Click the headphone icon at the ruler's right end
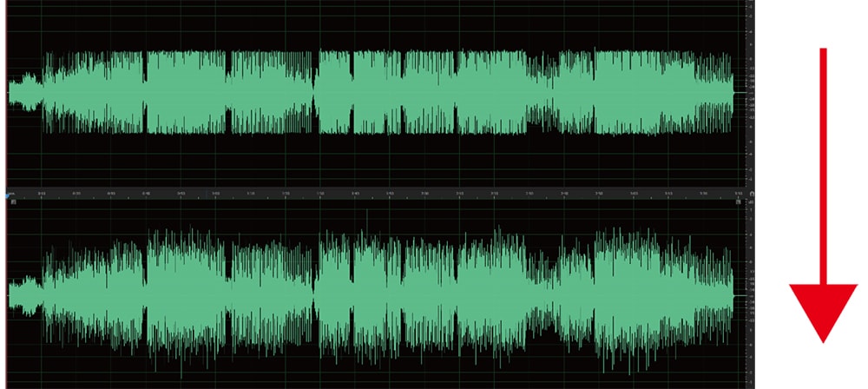Image resolution: width=868 pixels, height=389 pixels. pyautogui.click(x=751, y=193)
